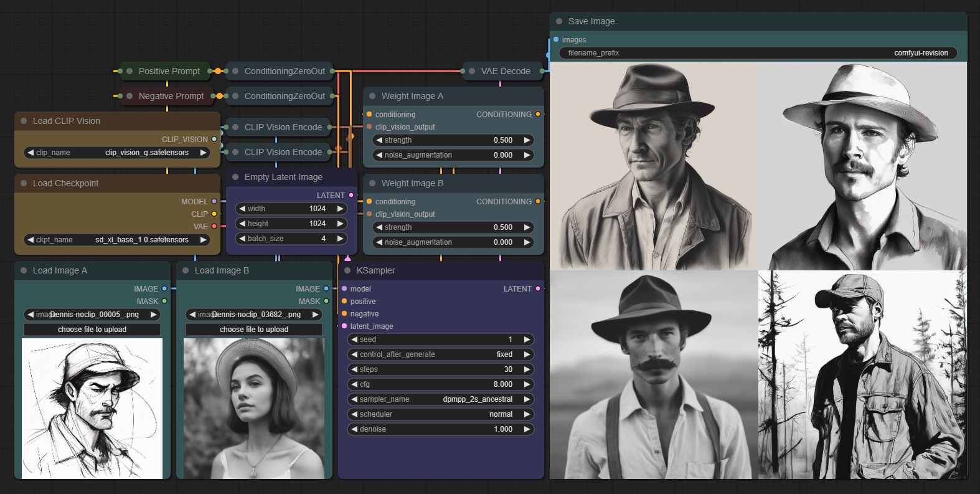This screenshot has width=980, height=494.
Task: Toggle collapse dot on Empty Latent Image node
Action: point(235,177)
